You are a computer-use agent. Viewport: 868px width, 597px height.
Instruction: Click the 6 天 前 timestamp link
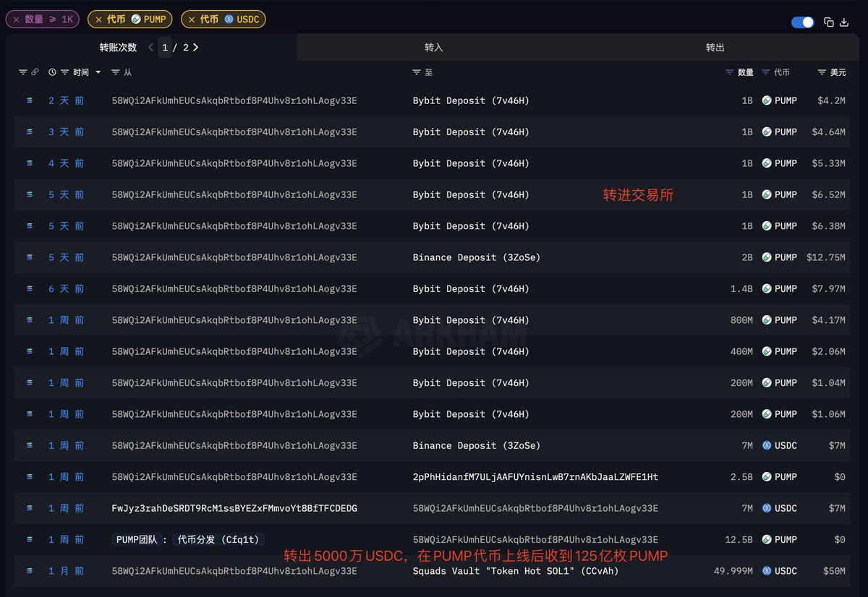(x=67, y=288)
